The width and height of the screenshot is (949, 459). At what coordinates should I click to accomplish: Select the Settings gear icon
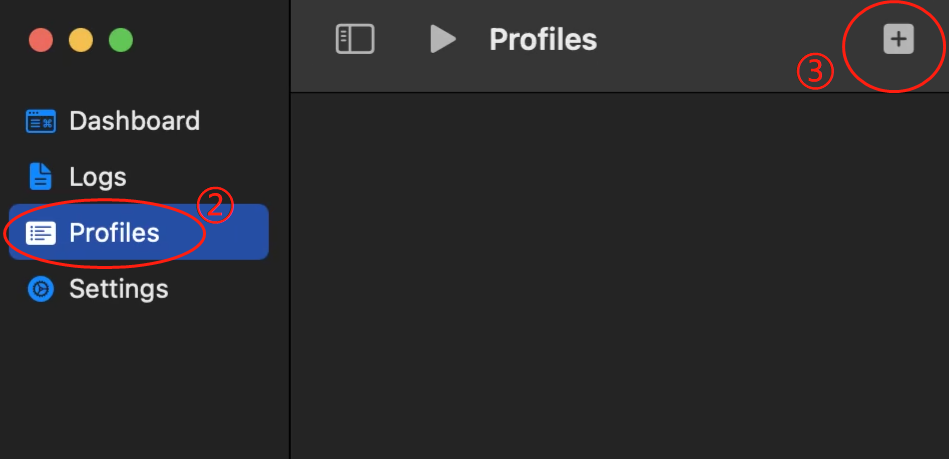41,289
